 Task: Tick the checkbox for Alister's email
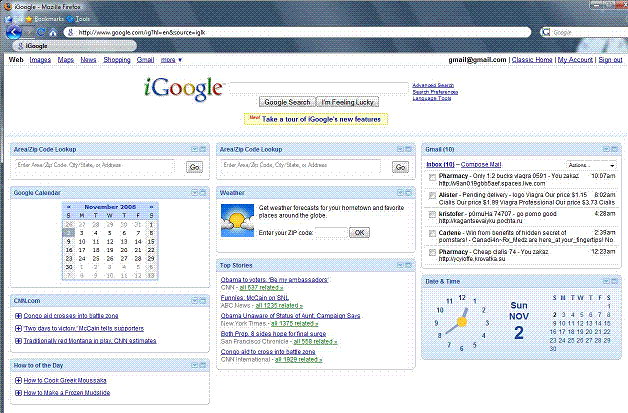tap(432, 196)
